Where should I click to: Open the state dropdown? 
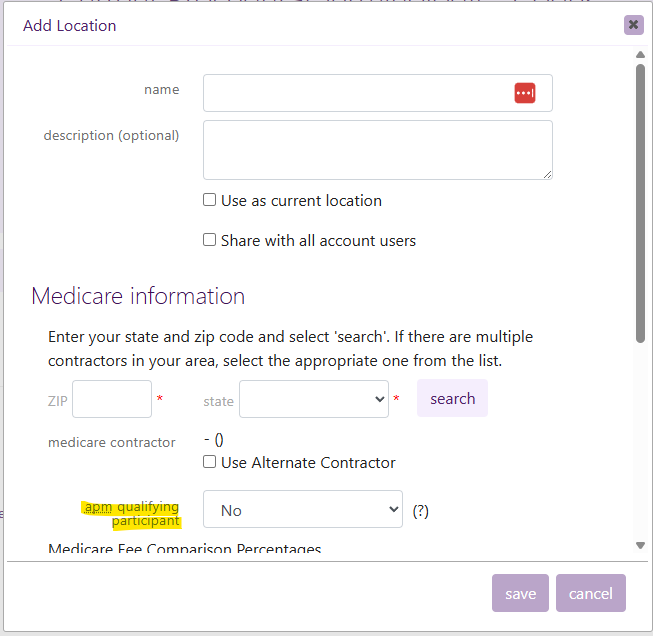(x=314, y=399)
